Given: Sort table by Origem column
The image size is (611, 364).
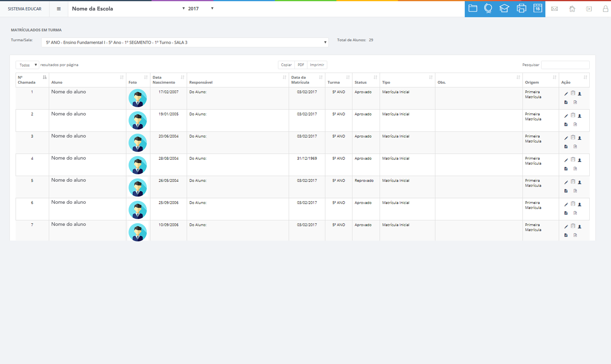Looking at the screenshot, I should [541, 80].
